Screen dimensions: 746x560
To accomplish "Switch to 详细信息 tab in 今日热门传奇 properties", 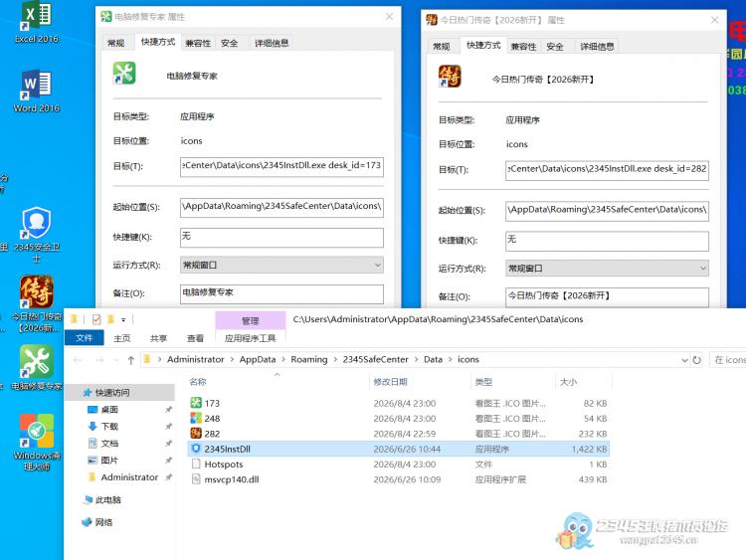I will pos(597,46).
